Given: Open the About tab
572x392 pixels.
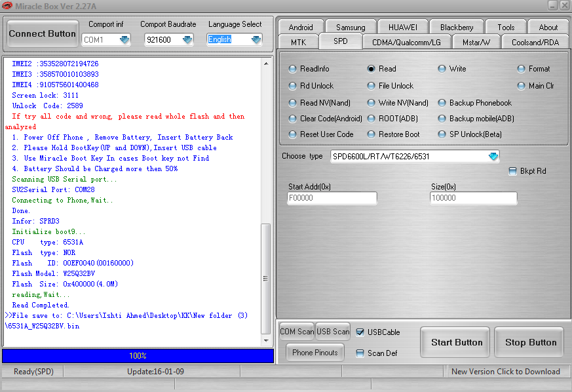Looking at the screenshot, I should tap(548, 28).
